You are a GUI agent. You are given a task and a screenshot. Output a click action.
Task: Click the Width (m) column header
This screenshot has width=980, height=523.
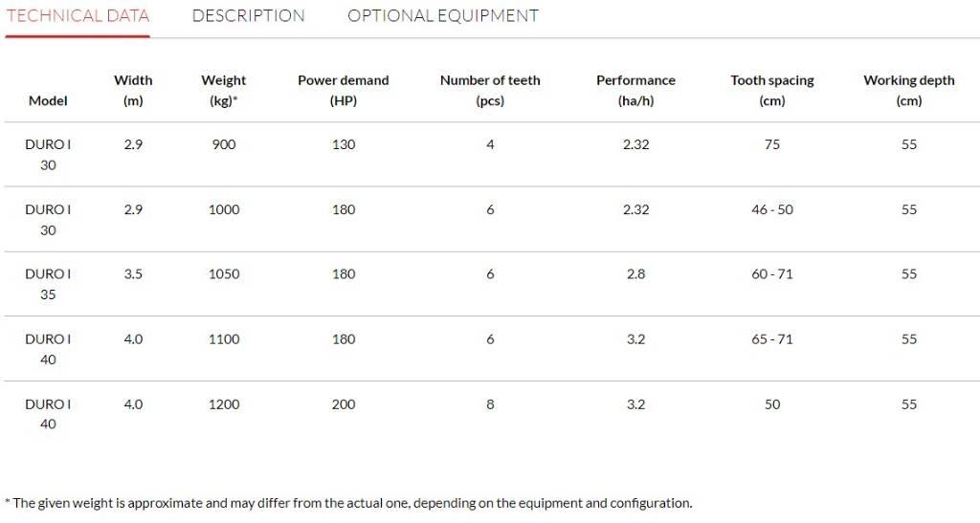click(133, 90)
